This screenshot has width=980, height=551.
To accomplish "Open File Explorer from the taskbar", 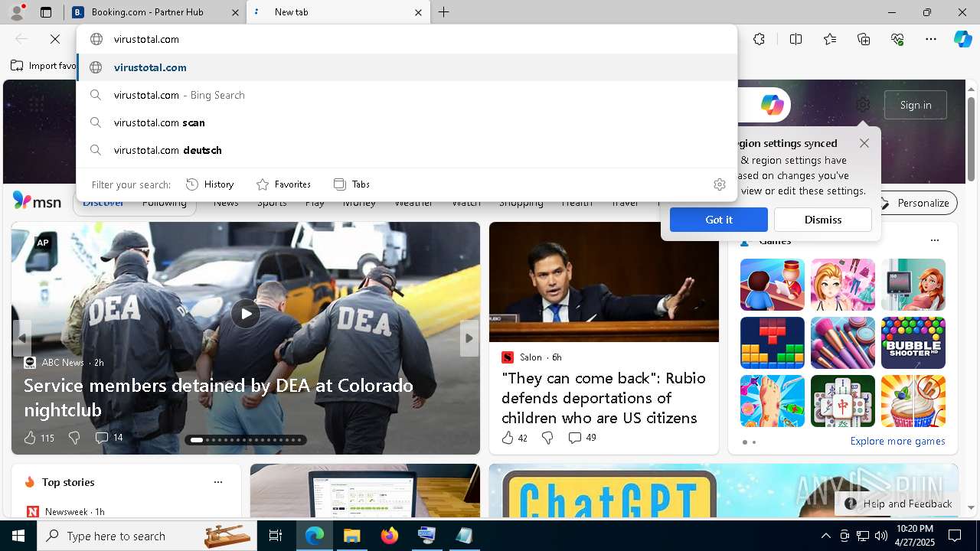I will pos(352,536).
